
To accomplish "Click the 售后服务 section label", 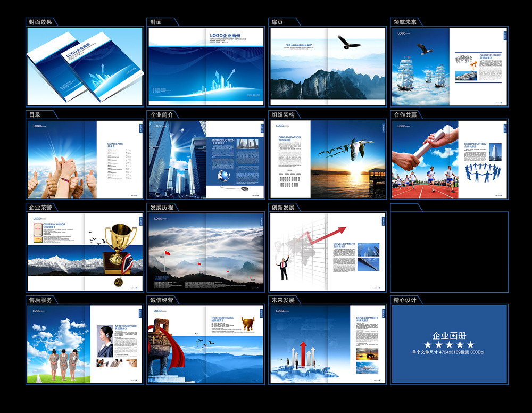I will coord(40,300).
